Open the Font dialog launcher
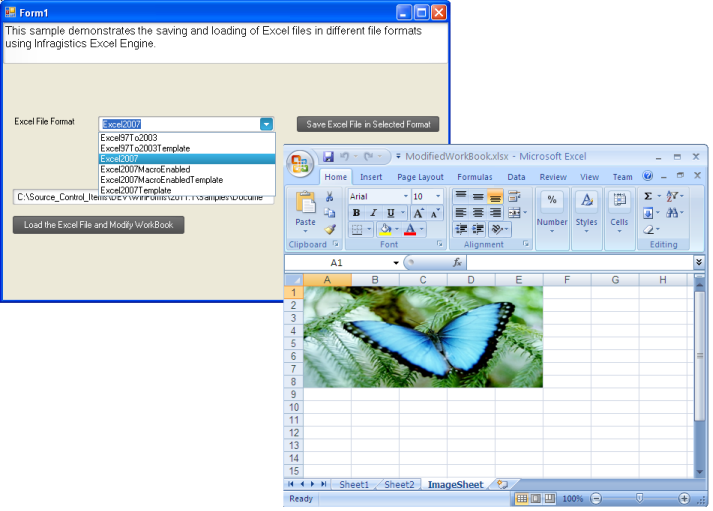Screen dimensions: 713x511 440,244
